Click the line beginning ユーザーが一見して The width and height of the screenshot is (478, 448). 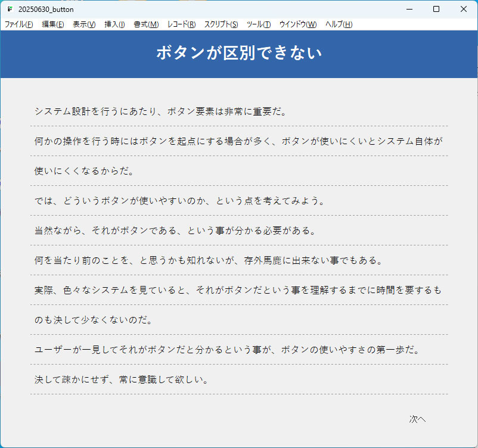click(228, 350)
